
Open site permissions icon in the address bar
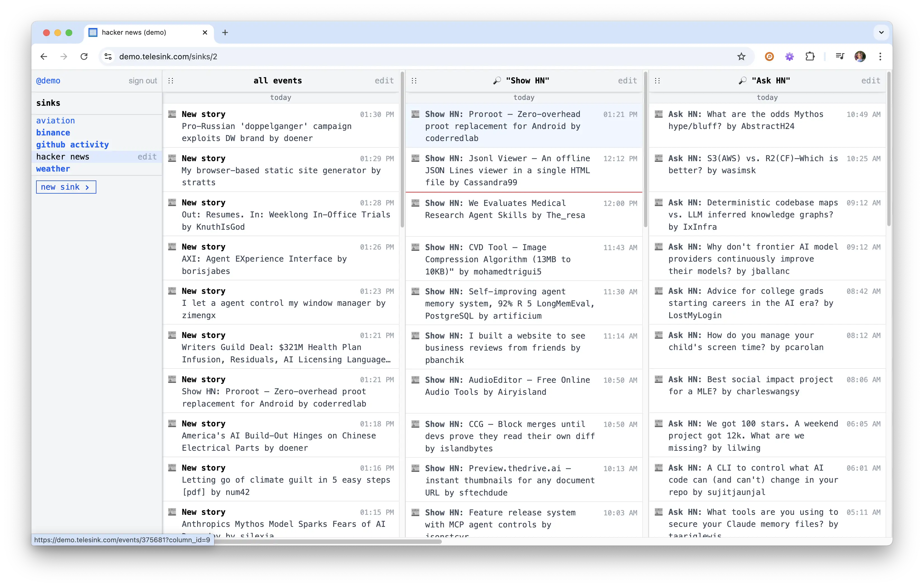tap(108, 56)
